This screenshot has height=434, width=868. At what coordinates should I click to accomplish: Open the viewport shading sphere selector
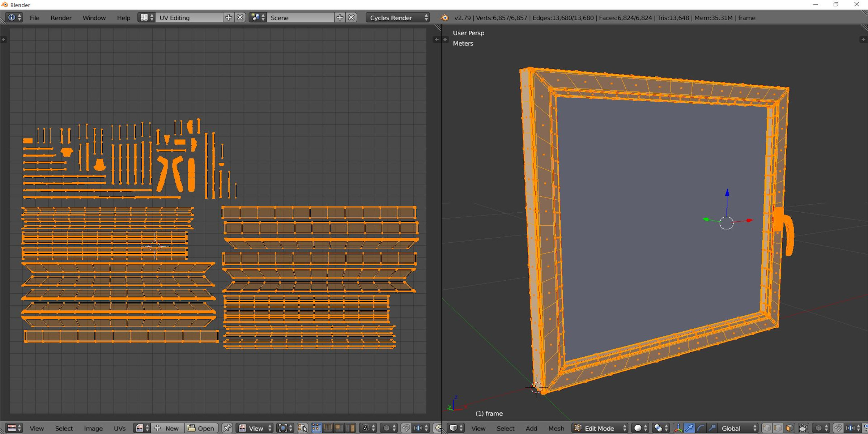641,428
